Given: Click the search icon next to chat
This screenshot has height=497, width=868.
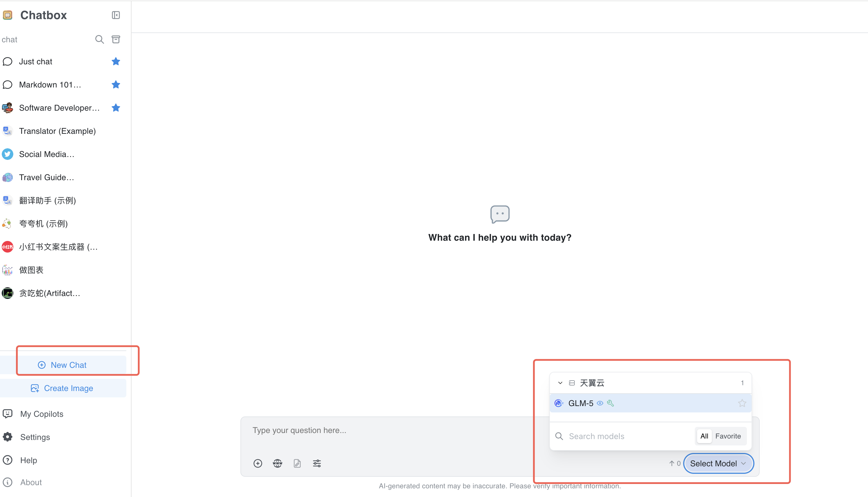Looking at the screenshot, I should tap(99, 39).
